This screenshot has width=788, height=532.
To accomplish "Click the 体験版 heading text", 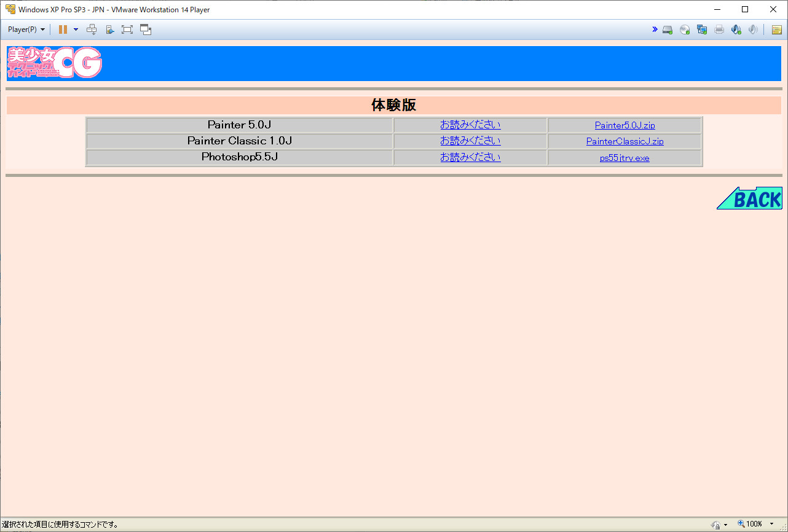I will (x=393, y=105).
